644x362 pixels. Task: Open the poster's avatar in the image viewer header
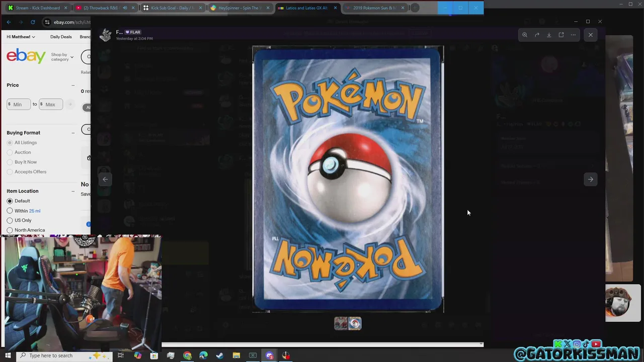105,35
